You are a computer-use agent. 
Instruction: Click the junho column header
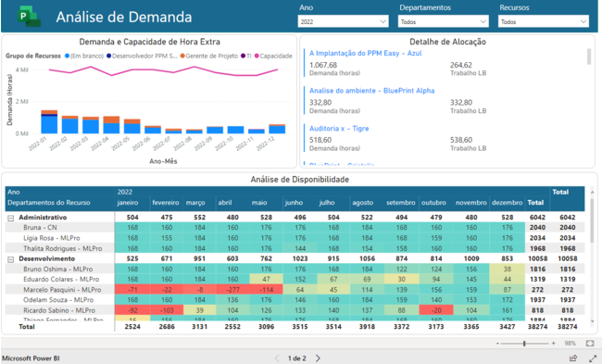tap(294, 202)
